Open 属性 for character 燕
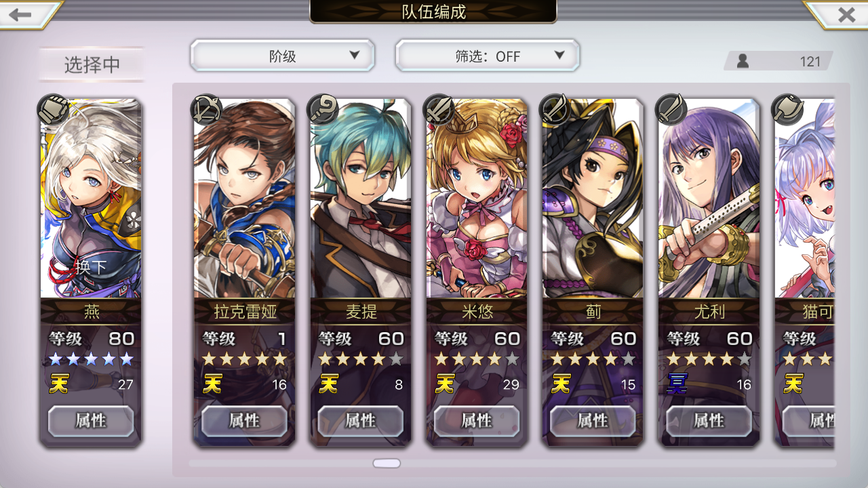 click(91, 421)
